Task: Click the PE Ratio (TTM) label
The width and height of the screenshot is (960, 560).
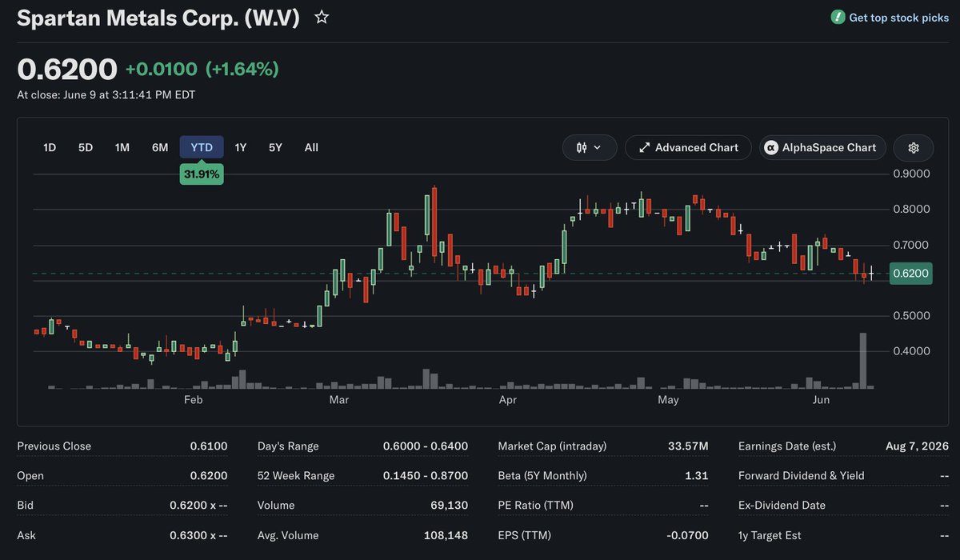Action: tap(535, 505)
